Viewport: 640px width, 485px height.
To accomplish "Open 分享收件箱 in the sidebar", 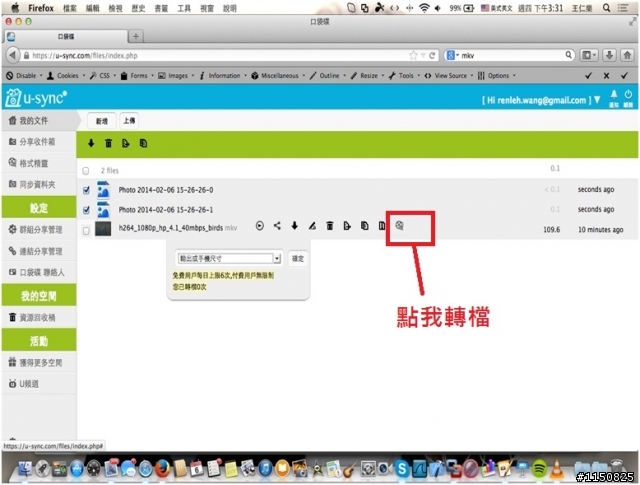I will click(39, 142).
